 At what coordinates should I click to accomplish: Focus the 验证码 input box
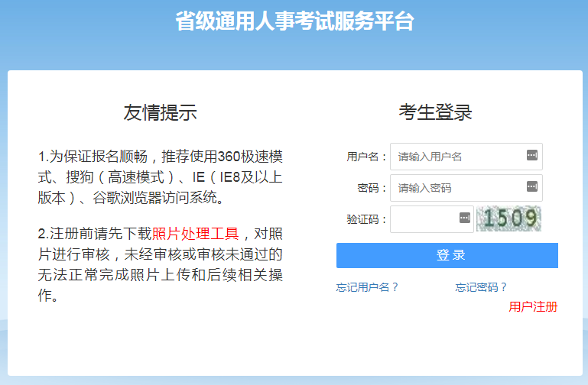click(423, 218)
